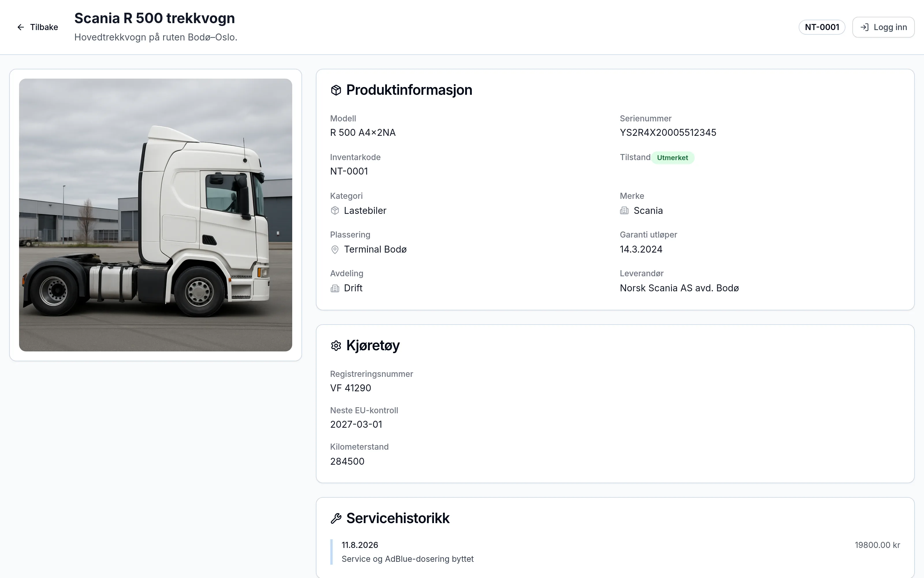Click the Servicehistorikk wrench icon
Viewport: 924px width, 578px height.
point(336,518)
